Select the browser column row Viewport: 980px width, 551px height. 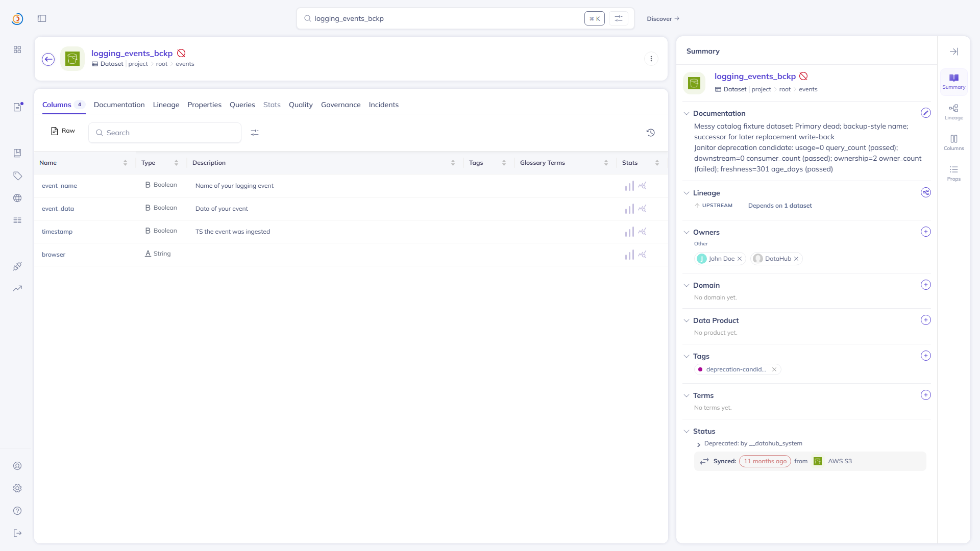(351, 255)
